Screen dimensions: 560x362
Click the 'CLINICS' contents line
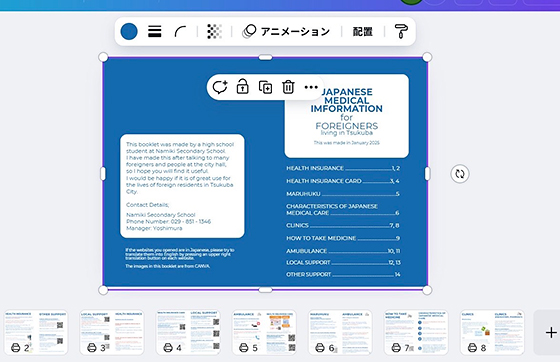343,225
